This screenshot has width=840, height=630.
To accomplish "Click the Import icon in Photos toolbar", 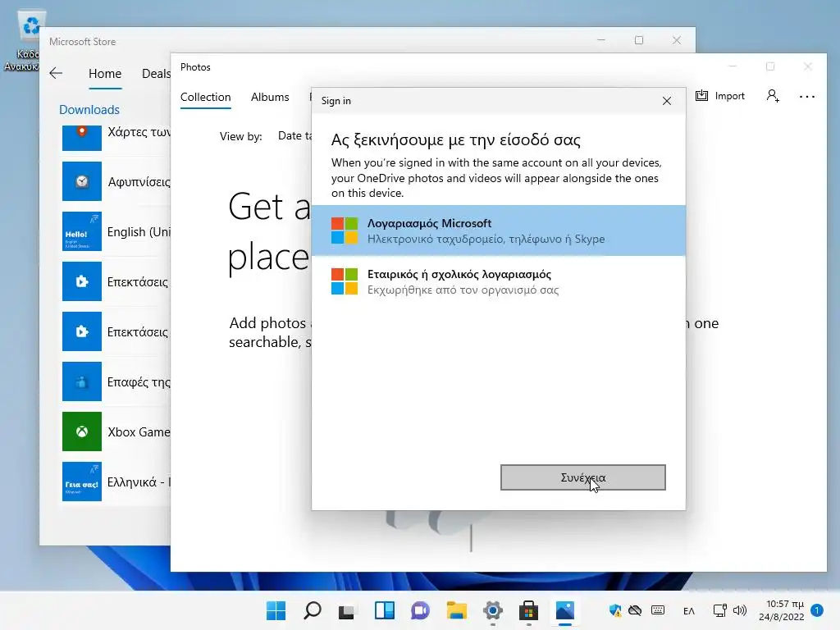I will point(701,96).
